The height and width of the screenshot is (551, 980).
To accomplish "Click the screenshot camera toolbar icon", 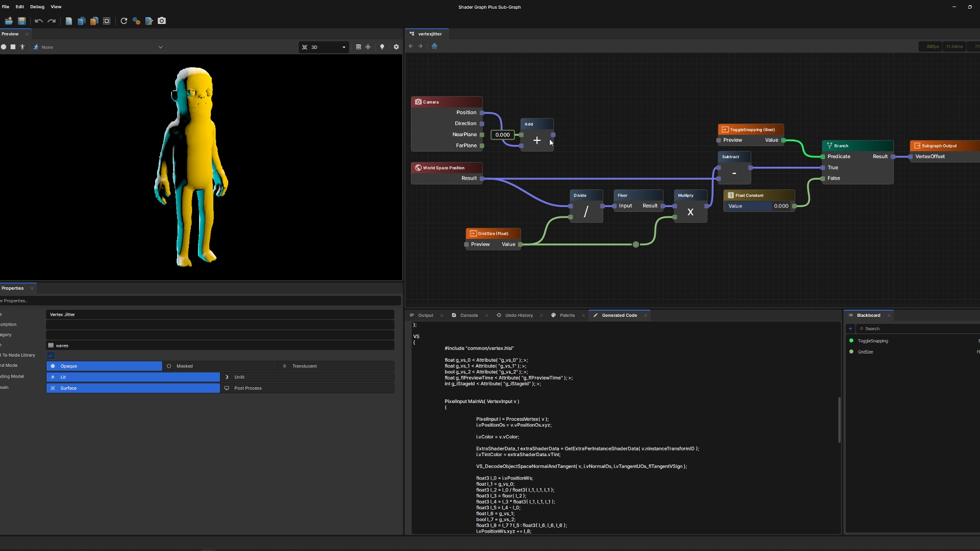I will click(162, 21).
